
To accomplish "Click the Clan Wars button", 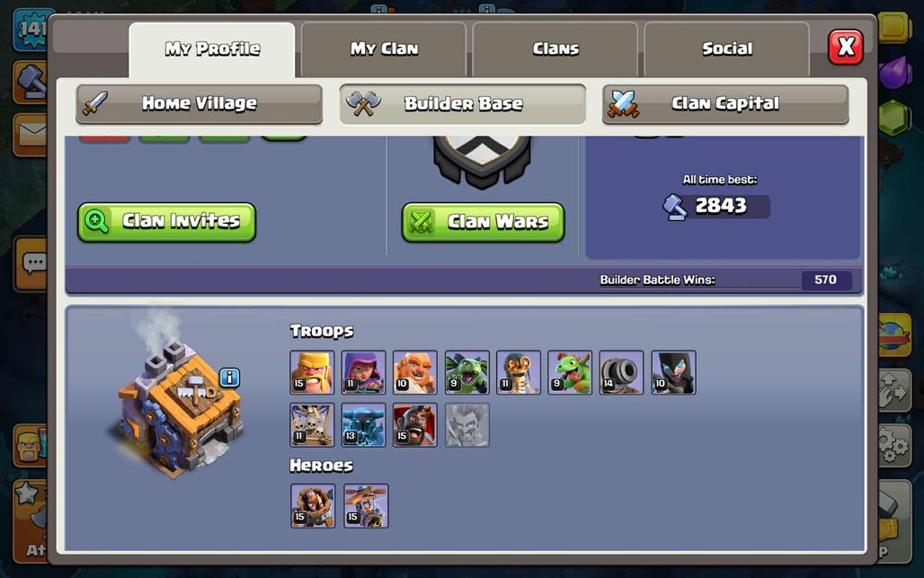I will (484, 222).
